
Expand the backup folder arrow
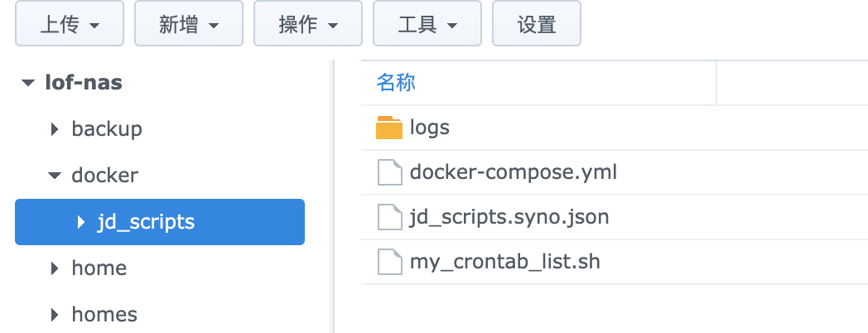click(x=55, y=129)
